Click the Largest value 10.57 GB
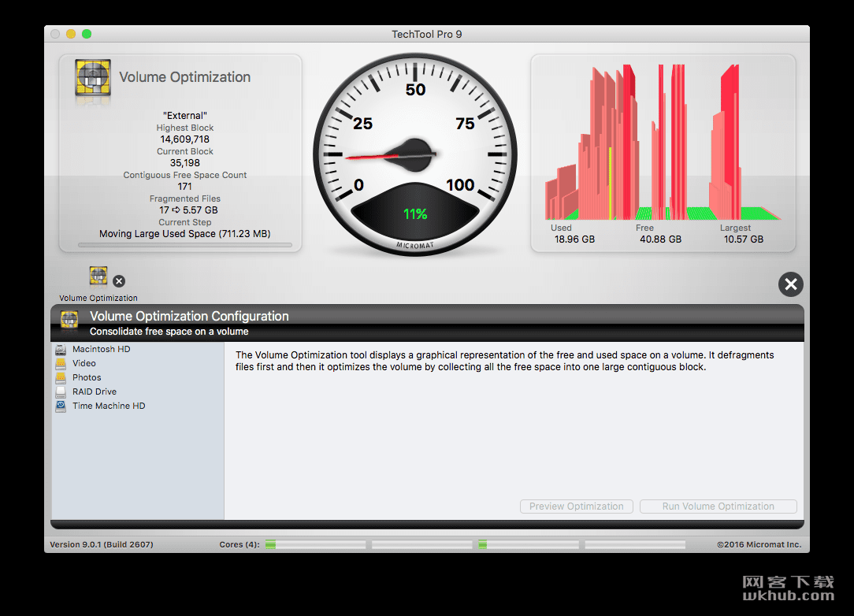This screenshot has width=854, height=616. click(743, 239)
